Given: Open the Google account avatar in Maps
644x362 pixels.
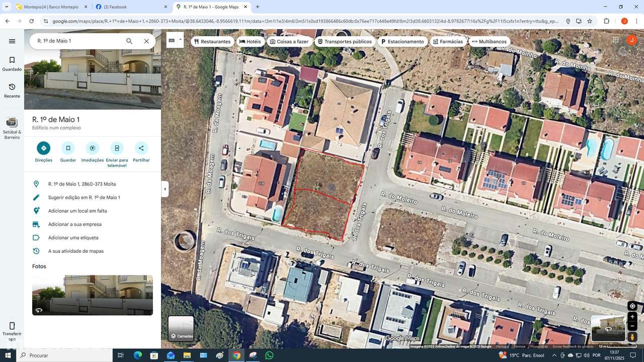Looking at the screenshot, I should (x=632, y=40).
